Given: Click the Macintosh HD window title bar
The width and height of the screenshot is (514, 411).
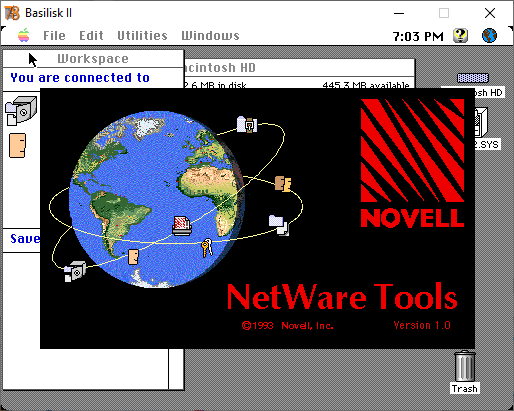Looking at the screenshot, I should 299,68.
